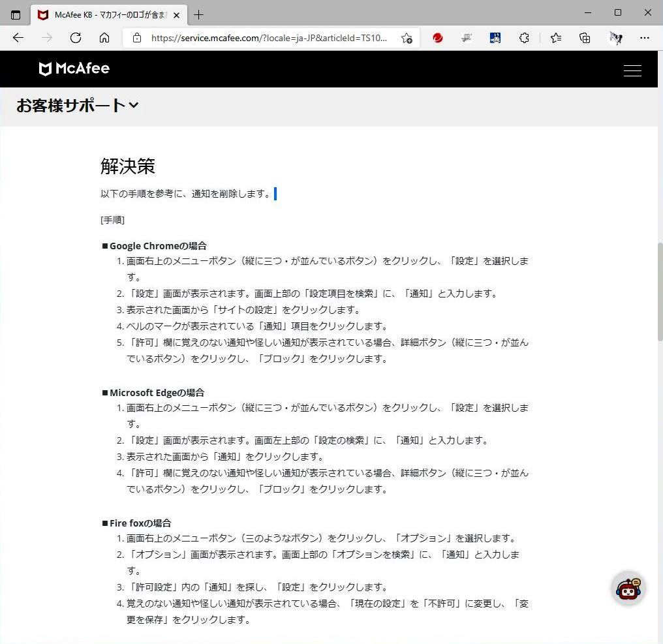Screen dimensions: 663x644
Task: Add this page to favorites star
Action: pyautogui.click(x=407, y=38)
